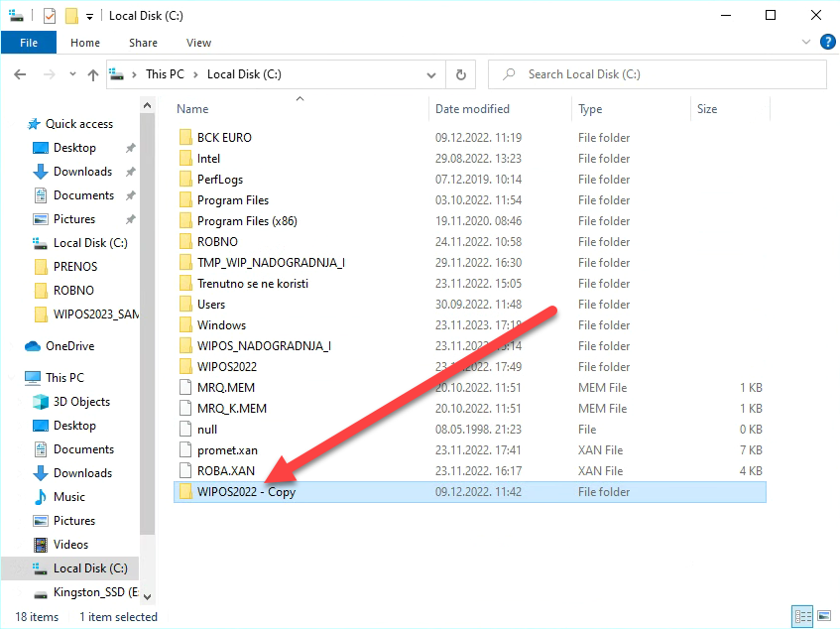Image resolution: width=840 pixels, height=629 pixels.
Task: Click the Properties icon in title bar
Action: 50,16
